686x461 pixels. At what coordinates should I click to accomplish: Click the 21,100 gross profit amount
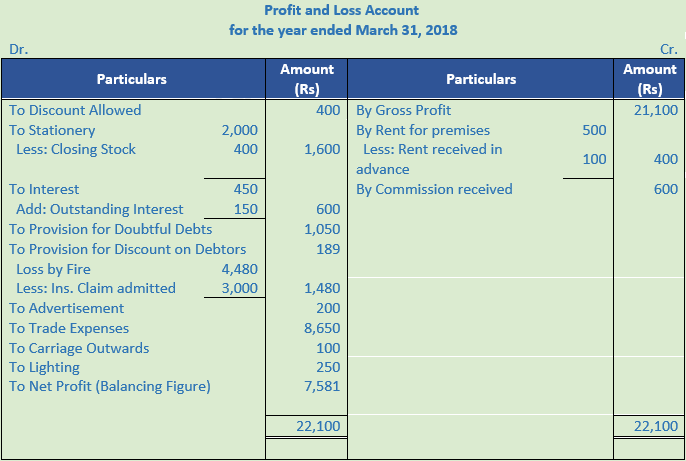[656, 110]
